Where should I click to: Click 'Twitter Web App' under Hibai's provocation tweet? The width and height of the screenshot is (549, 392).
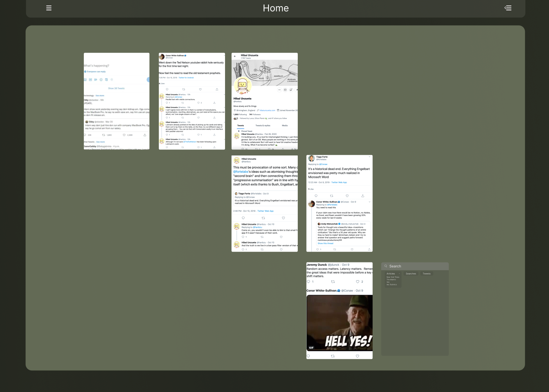pyautogui.click(x=265, y=211)
